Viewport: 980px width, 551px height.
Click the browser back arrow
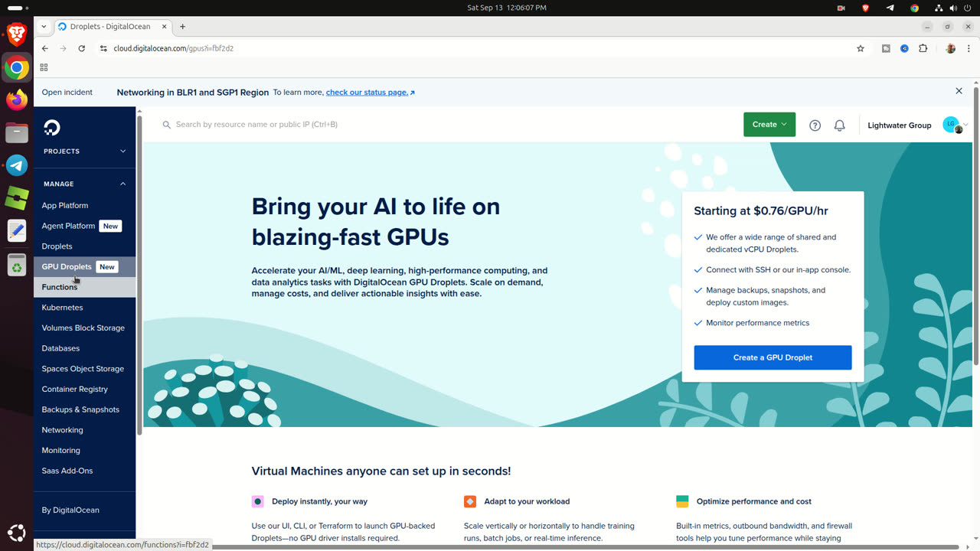(x=45, y=48)
